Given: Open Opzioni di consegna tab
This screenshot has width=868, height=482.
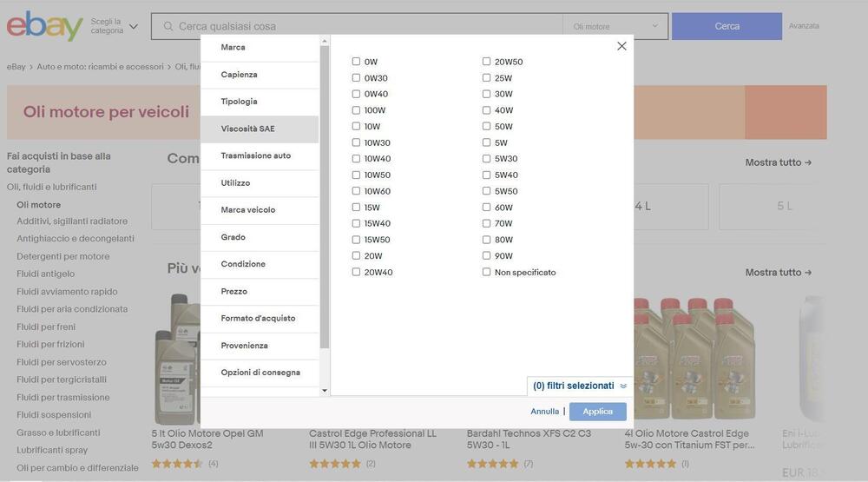Looking at the screenshot, I should tap(260, 373).
